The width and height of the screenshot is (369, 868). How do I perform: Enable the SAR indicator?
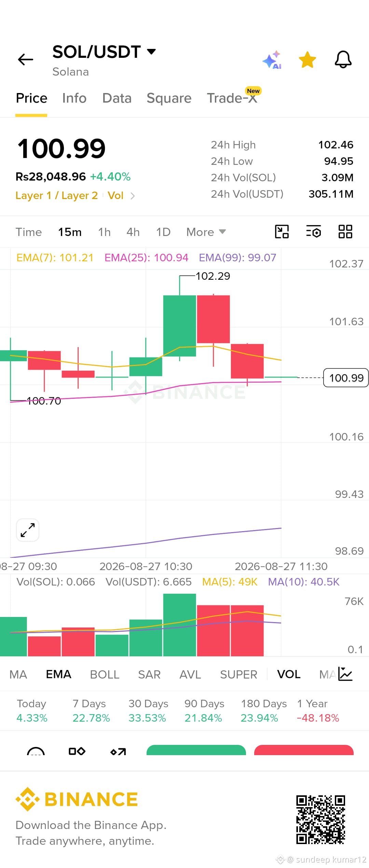tap(149, 674)
